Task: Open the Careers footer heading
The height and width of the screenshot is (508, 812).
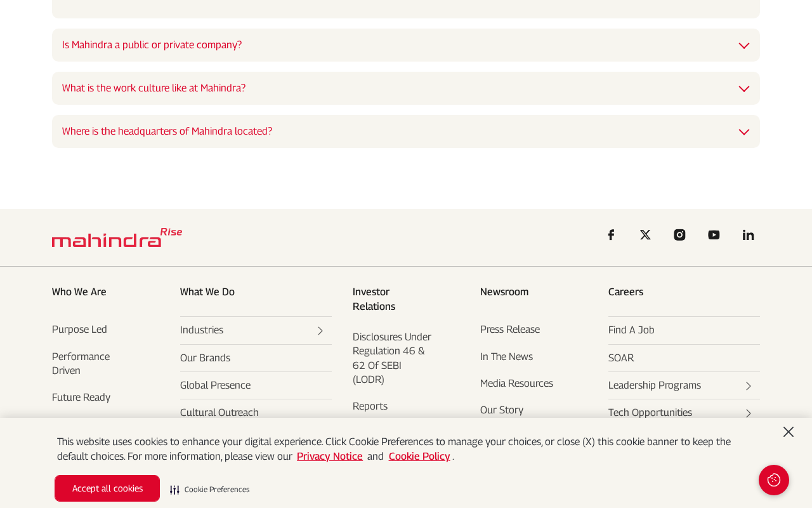Action: pos(625,292)
